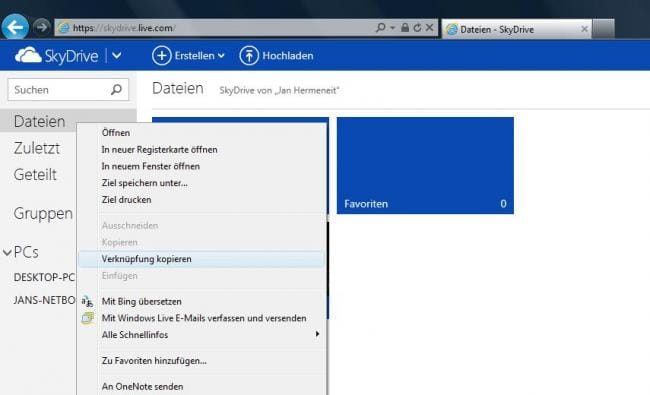The image size is (650, 395).
Task: Select DESKTOP-PC in the PCs list
Action: 44,277
